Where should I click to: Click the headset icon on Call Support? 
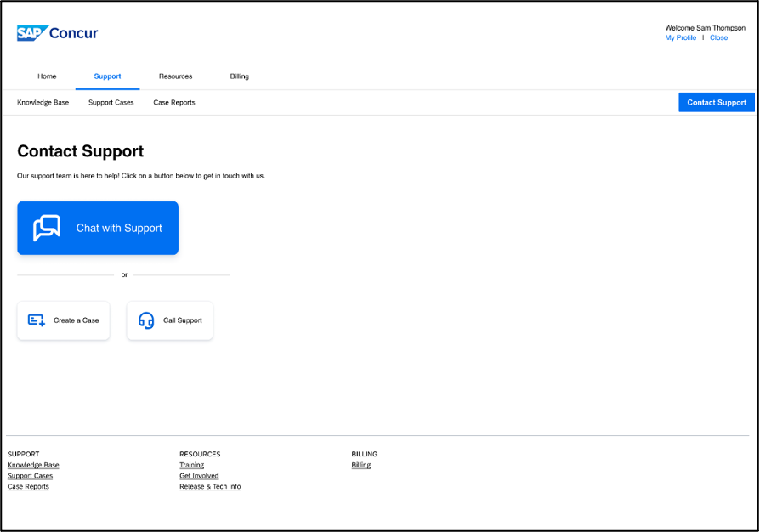145,320
